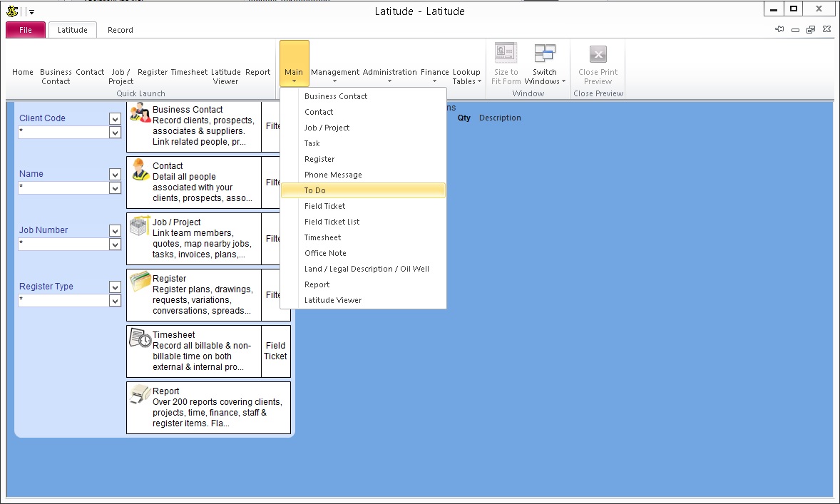This screenshot has height=504, width=840.
Task: Click the Business Contact people icon
Action: [140, 113]
